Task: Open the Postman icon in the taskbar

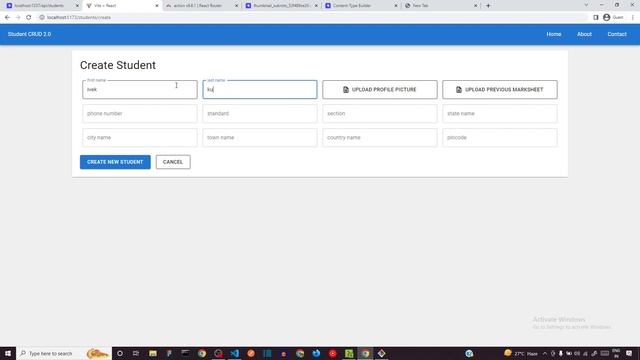Action: click(x=251, y=353)
